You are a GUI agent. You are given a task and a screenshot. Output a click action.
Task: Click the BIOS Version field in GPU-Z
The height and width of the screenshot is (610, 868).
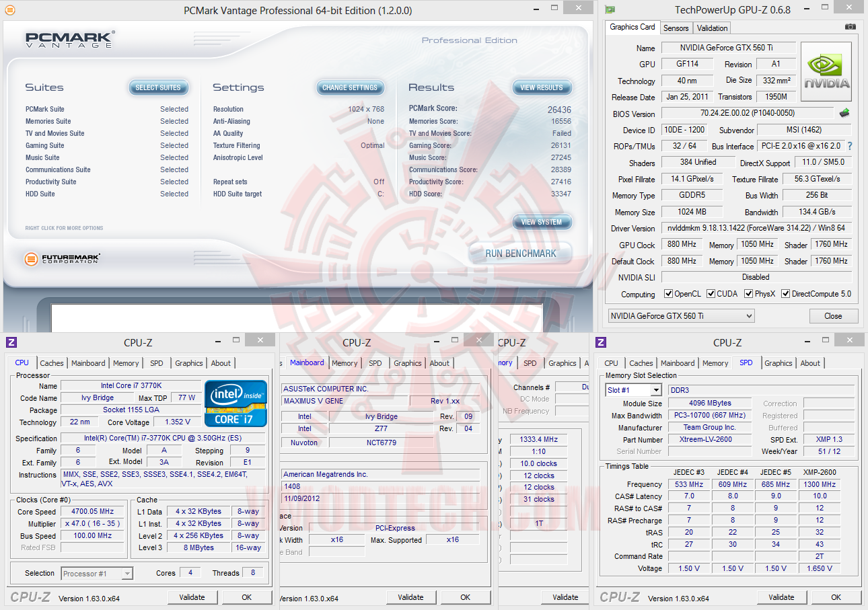(x=748, y=114)
